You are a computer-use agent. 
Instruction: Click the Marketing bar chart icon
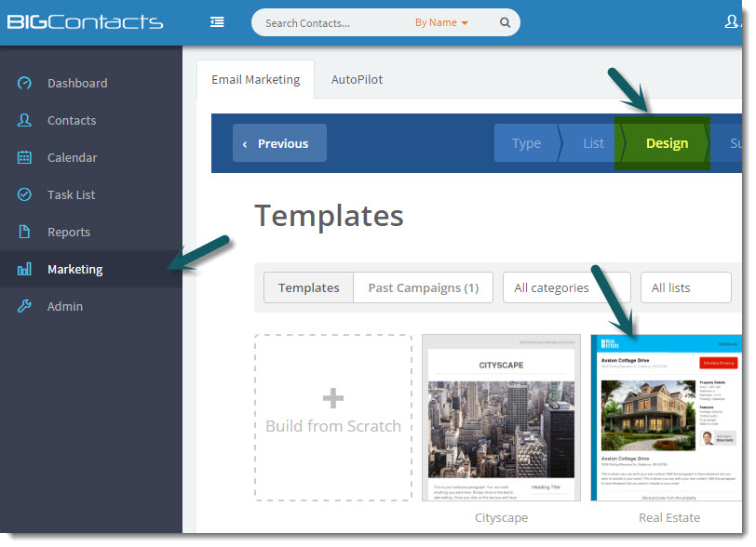(24, 269)
